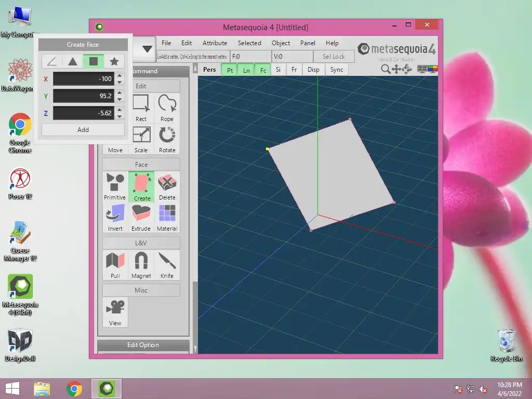Image resolution: width=532 pixels, height=399 pixels.
Task: Open the Object menu
Action: (281, 43)
